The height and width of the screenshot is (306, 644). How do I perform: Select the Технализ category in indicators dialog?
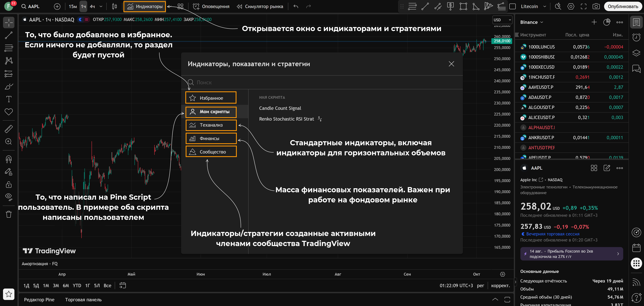pyautogui.click(x=211, y=125)
